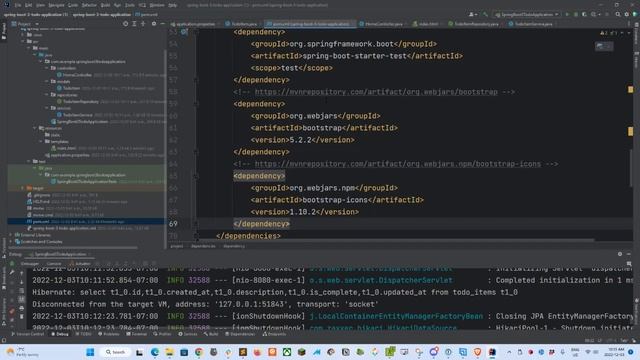Screen dimensions: 640x360
Task: Click Windows taskbar Search box
Action: pyautogui.click(x=116, y=352)
